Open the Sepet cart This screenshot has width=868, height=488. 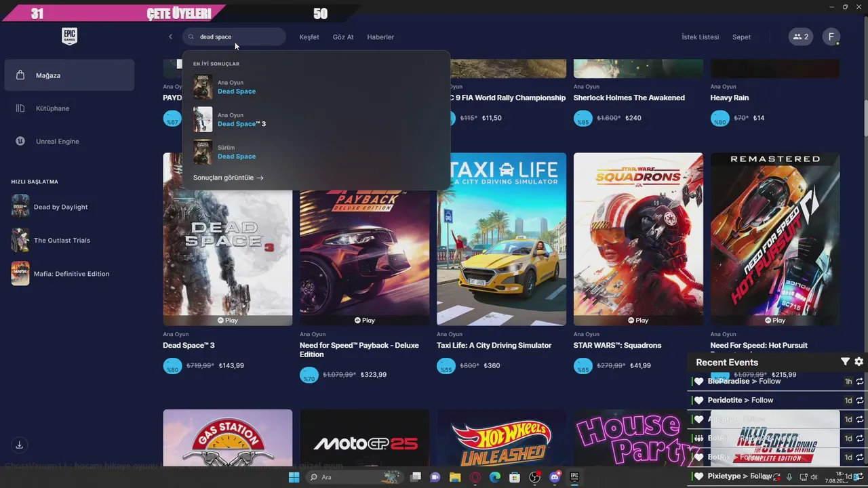click(x=741, y=37)
